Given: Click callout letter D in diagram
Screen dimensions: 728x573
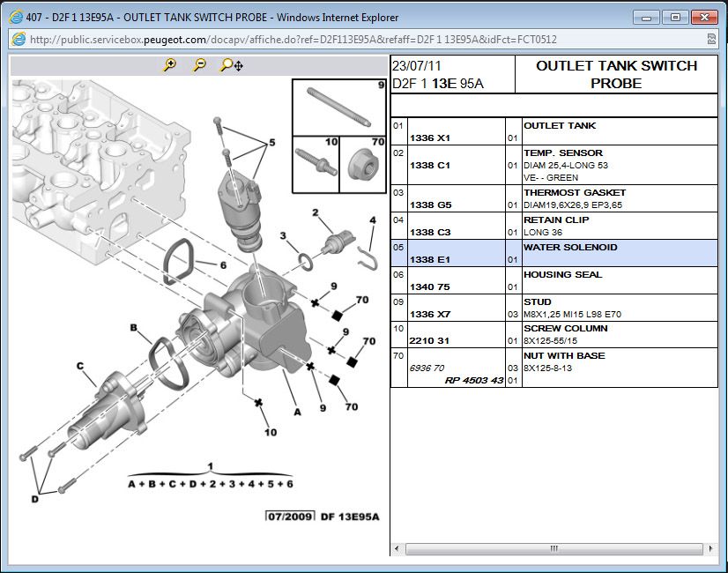Looking at the screenshot, I should coord(35,499).
